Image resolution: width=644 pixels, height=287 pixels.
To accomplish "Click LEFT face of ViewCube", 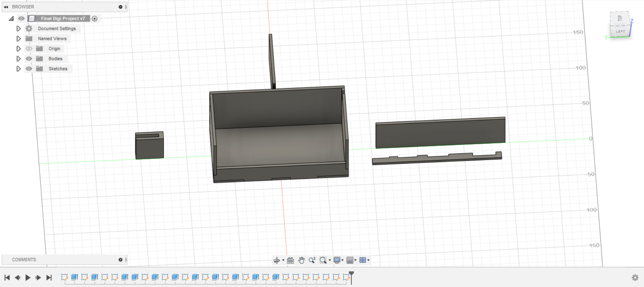I will [620, 31].
